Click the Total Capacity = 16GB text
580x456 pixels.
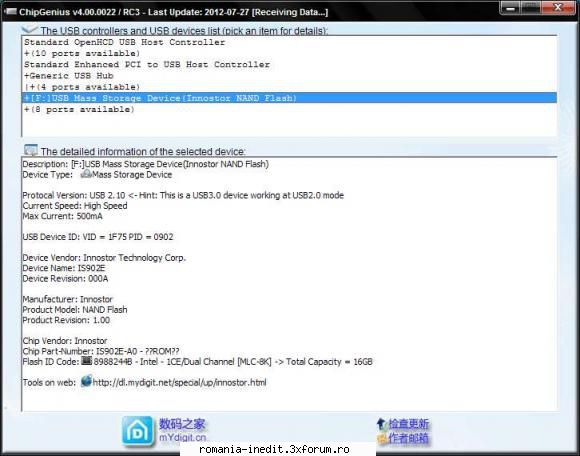(x=329, y=362)
